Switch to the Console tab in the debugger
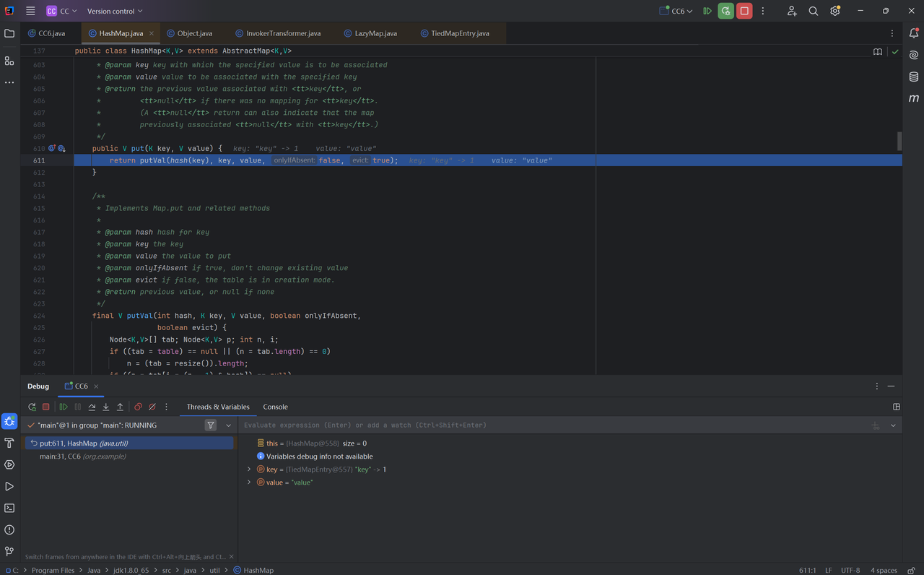This screenshot has height=575, width=924. pyautogui.click(x=276, y=407)
